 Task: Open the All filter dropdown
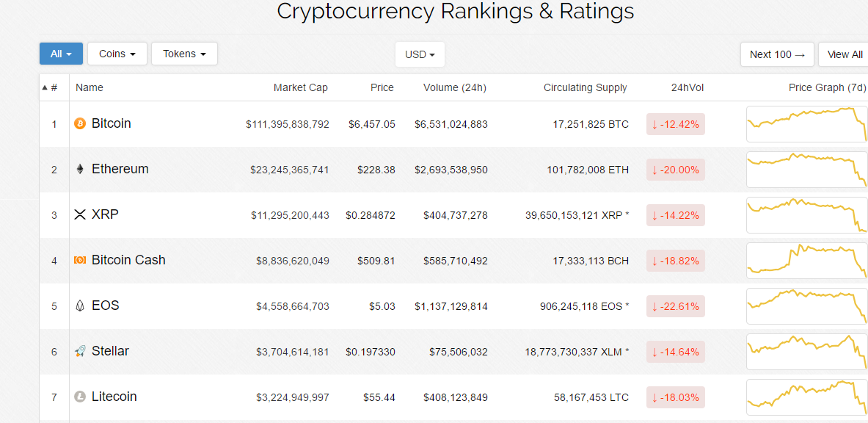coord(61,54)
